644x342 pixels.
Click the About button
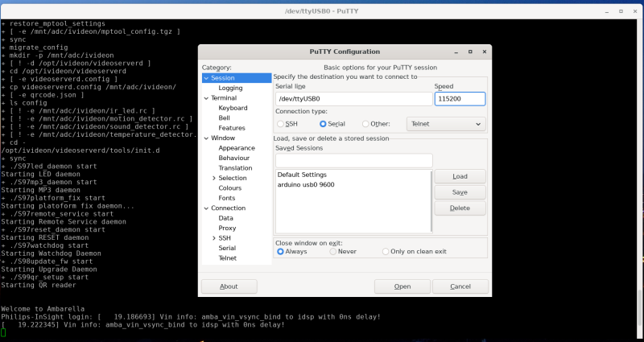pos(229,286)
